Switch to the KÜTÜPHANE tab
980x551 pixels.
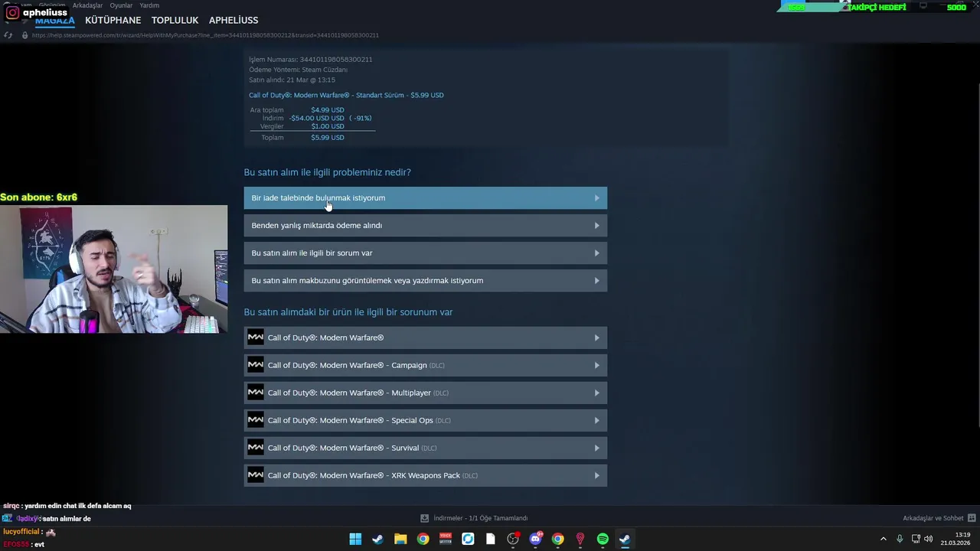[x=113, y=20]
